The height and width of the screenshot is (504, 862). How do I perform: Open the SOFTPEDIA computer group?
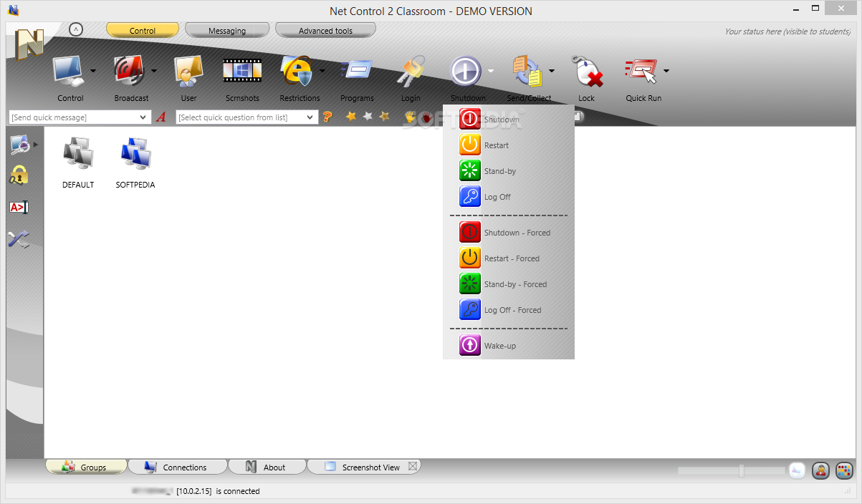pos(135,162)
